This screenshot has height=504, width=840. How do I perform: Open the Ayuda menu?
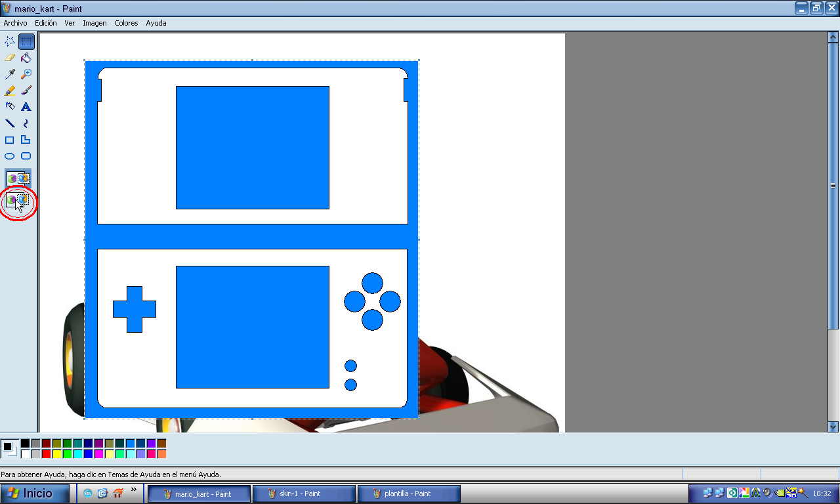coord(156,23)
